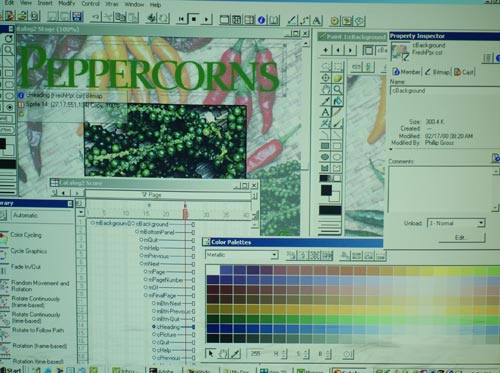Image resolution: width=500 pixels, height=373 pixels.
Task: Select the Magnifying Glass tool in Paint window
Action: [337, 89]
